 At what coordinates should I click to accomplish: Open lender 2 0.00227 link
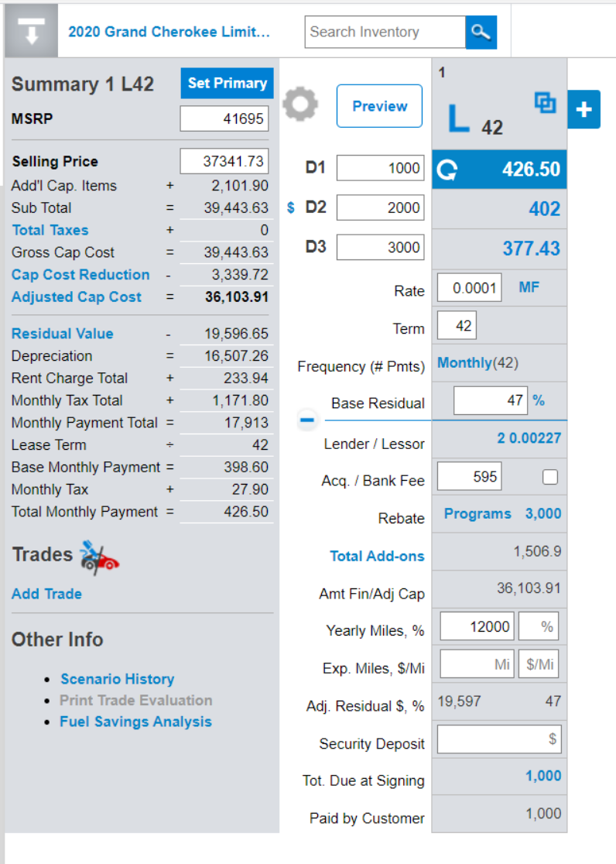point(529,438)
